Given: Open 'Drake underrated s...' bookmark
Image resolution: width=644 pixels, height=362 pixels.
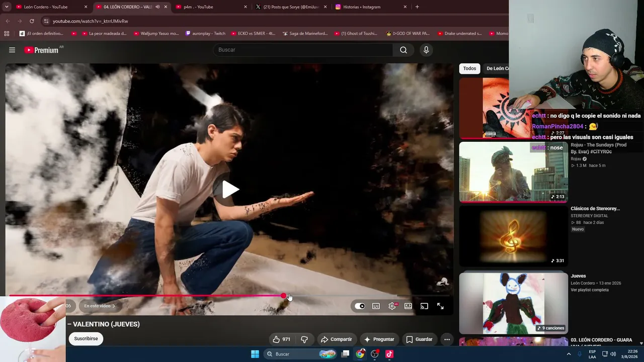Looking at the screenshot, I should [460, 34].
